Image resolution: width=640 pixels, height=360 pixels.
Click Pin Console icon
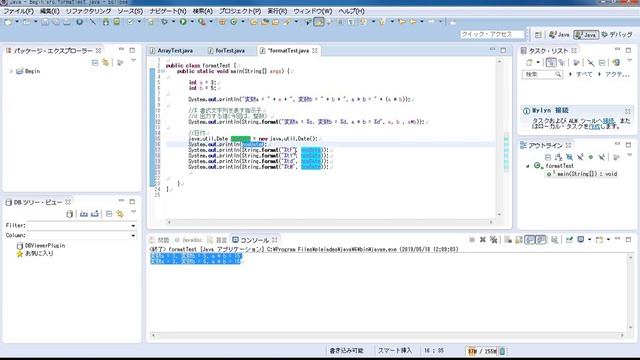(569, 240)
